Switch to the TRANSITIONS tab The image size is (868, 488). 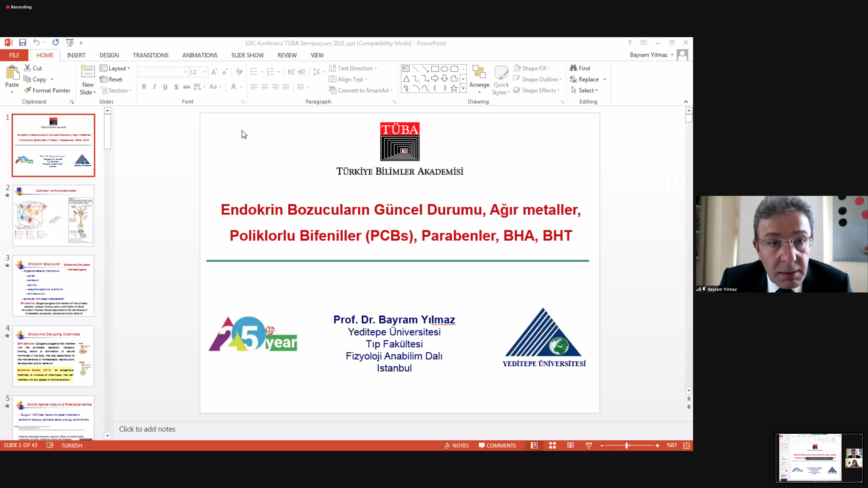click(x=151, y=55)
